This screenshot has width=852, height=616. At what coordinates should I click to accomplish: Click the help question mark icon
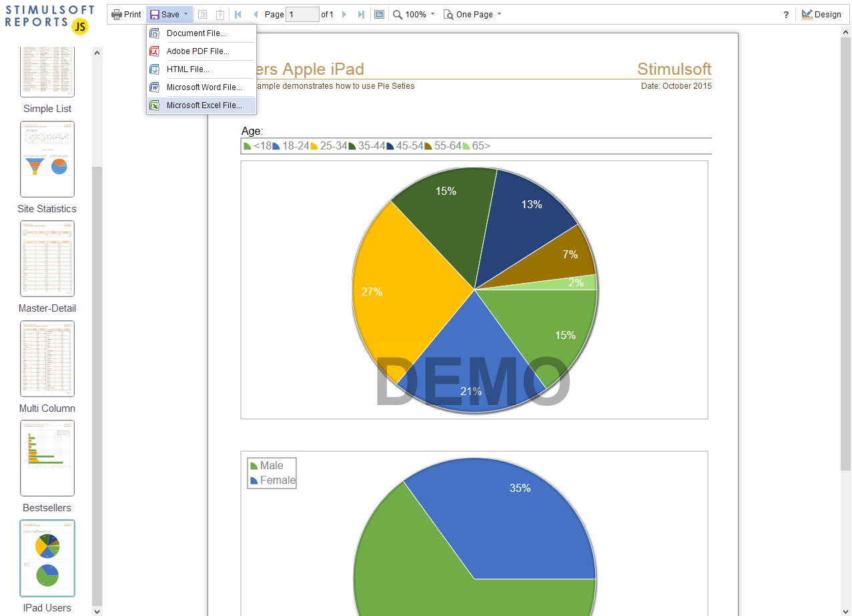(x=785, y=14)
